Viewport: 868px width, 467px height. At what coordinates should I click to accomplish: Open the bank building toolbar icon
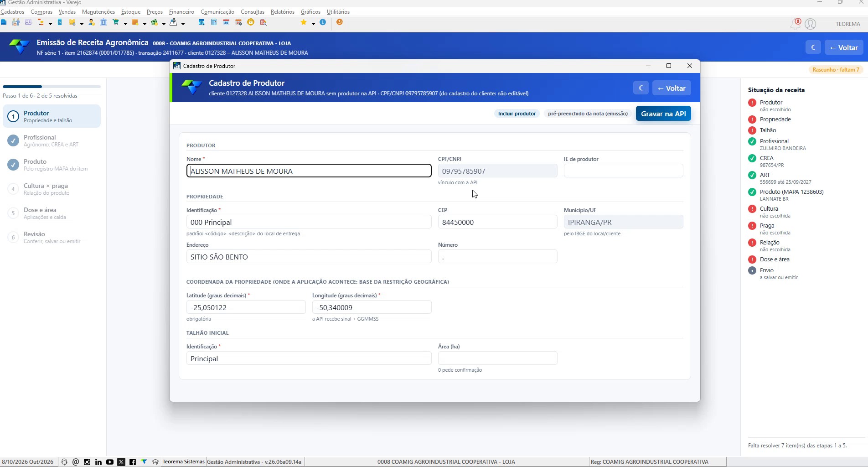103,22
